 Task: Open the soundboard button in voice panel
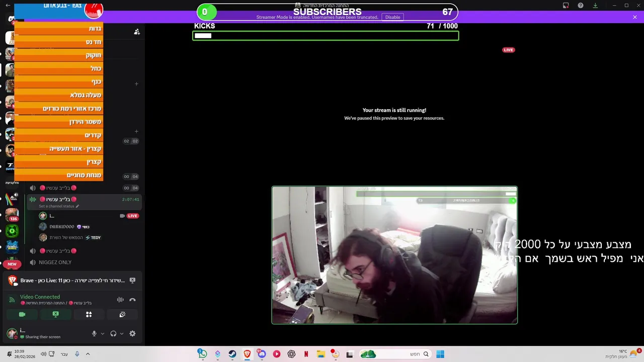coord(122,314)
